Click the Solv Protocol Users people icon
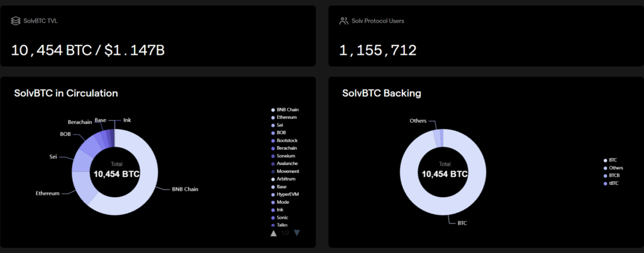 point(343,21)
